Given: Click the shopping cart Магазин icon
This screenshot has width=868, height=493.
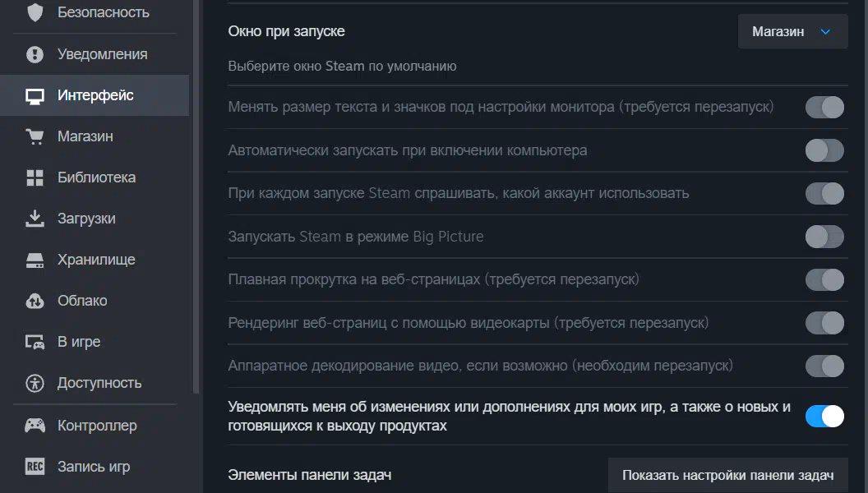Looking at the screenshot, I should (x=35, y=136).
